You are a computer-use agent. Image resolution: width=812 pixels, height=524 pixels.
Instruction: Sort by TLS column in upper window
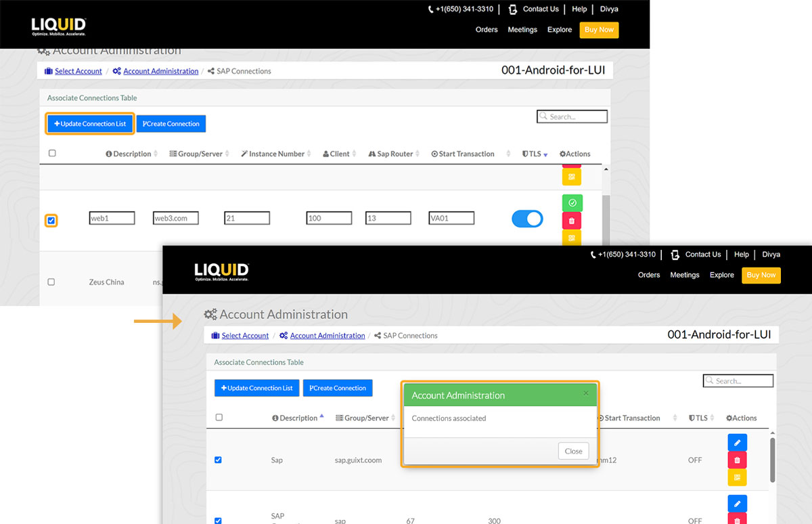[535, 154]
